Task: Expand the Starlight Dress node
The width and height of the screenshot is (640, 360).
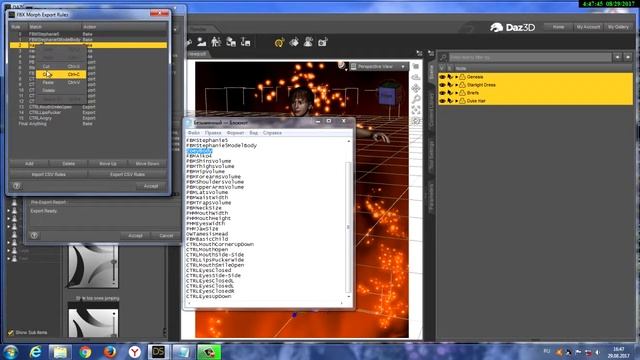Action: 456,85
